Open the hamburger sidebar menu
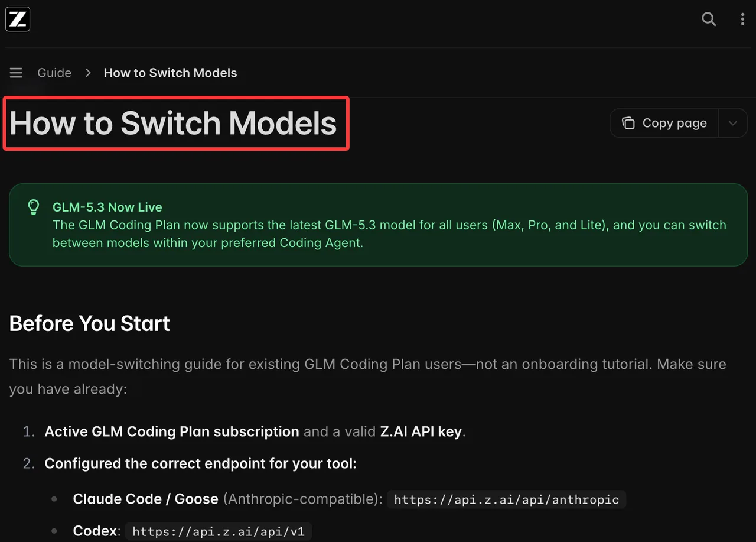Viewport: 756px width, 542px height. coord(16,73)
